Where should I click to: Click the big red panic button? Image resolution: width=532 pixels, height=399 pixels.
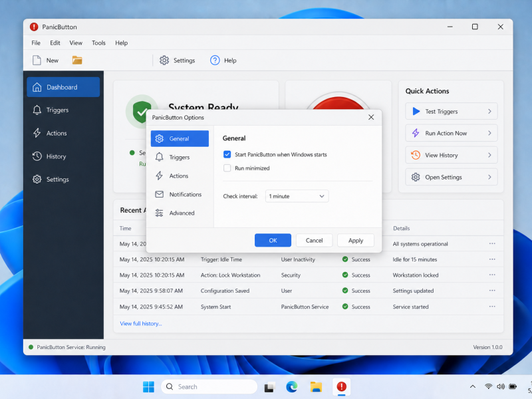338,102
